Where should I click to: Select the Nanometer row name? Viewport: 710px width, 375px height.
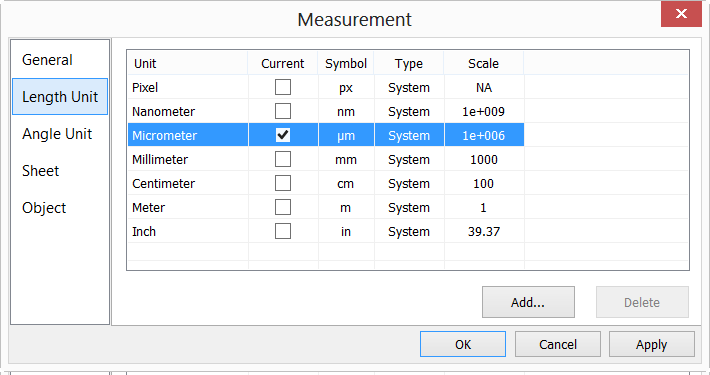click(163, 111)
